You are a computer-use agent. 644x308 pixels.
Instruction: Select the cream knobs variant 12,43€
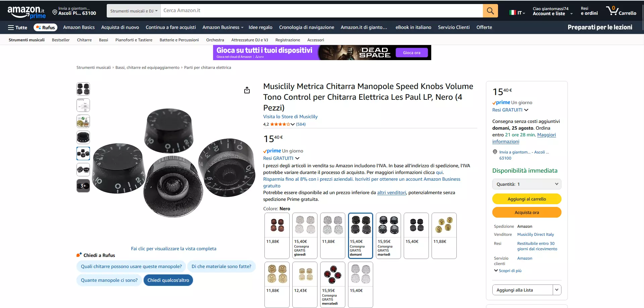pyautogui.click(x=305, y=284)
